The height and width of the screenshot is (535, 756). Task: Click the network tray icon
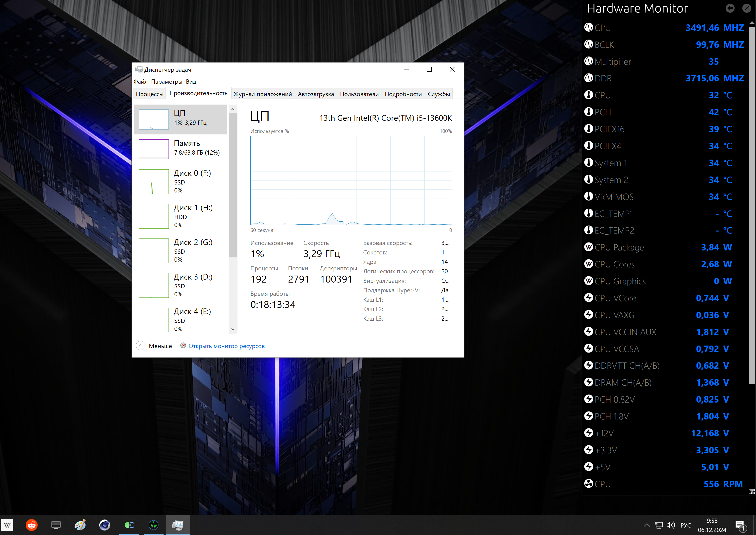tap(658, 525)
